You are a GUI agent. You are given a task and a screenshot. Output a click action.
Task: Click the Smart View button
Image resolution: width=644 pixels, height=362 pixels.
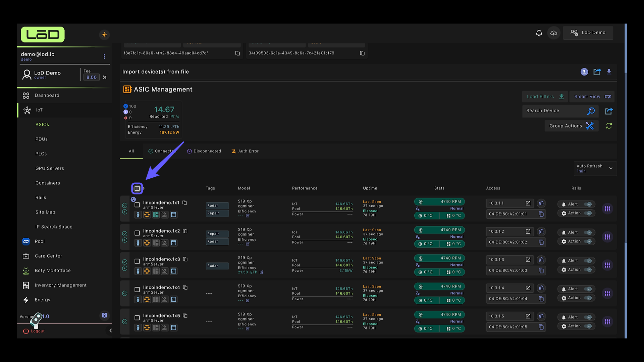(x=592, y=97)
